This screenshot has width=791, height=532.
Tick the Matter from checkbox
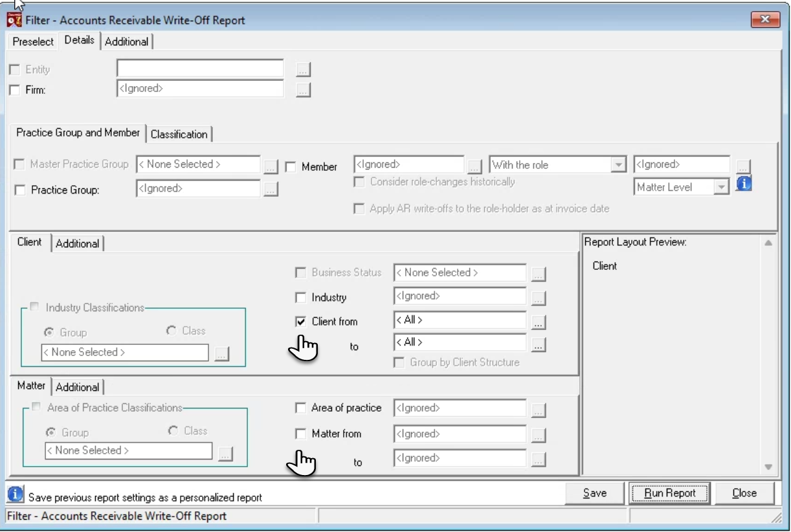click(x=300, y=434)
